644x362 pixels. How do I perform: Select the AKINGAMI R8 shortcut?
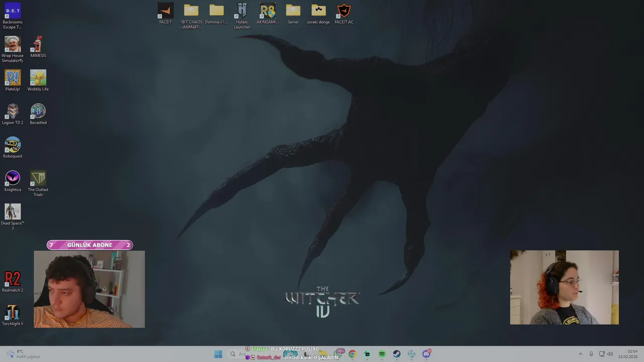click(268, 14)
